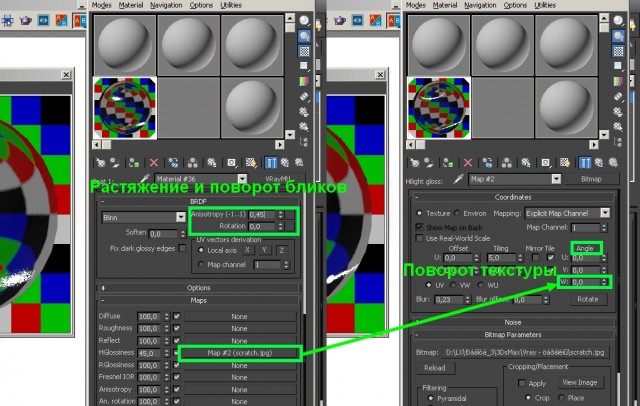
Task: Select Map channel radio under UV vectors derivation
Action: pyautogui.click(x=201, y=264)
